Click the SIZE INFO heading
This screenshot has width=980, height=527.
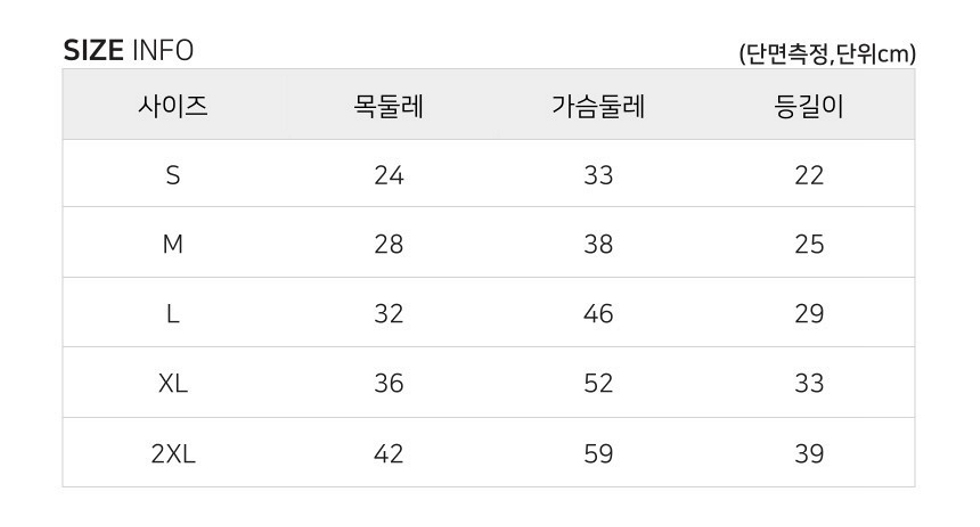(x=129, y=51)
